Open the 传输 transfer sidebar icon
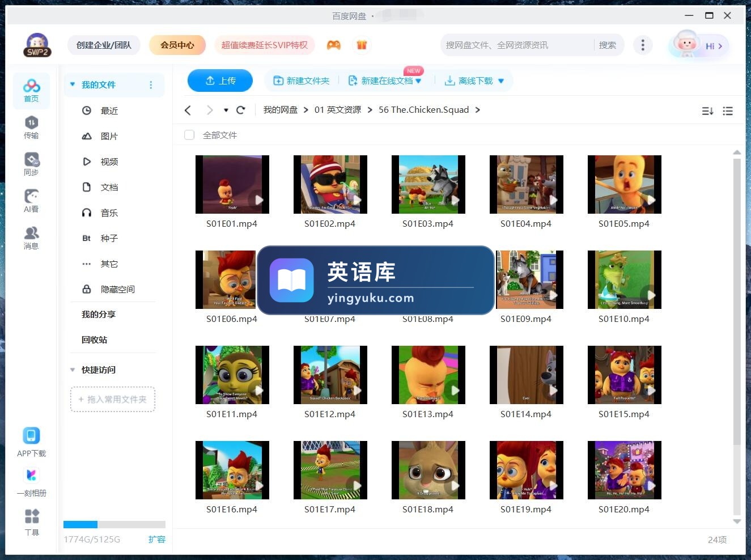 31,127
